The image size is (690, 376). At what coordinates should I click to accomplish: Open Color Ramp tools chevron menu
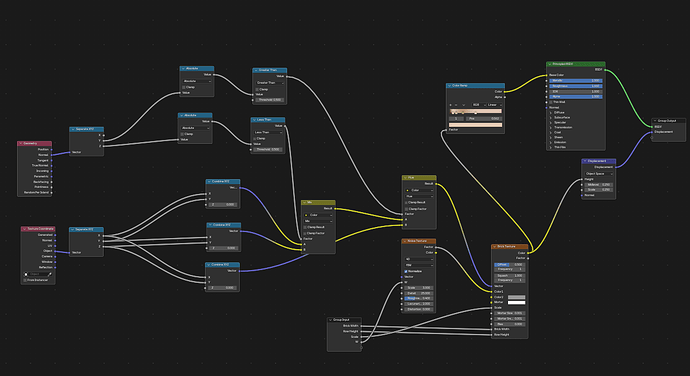coord(463,105)
